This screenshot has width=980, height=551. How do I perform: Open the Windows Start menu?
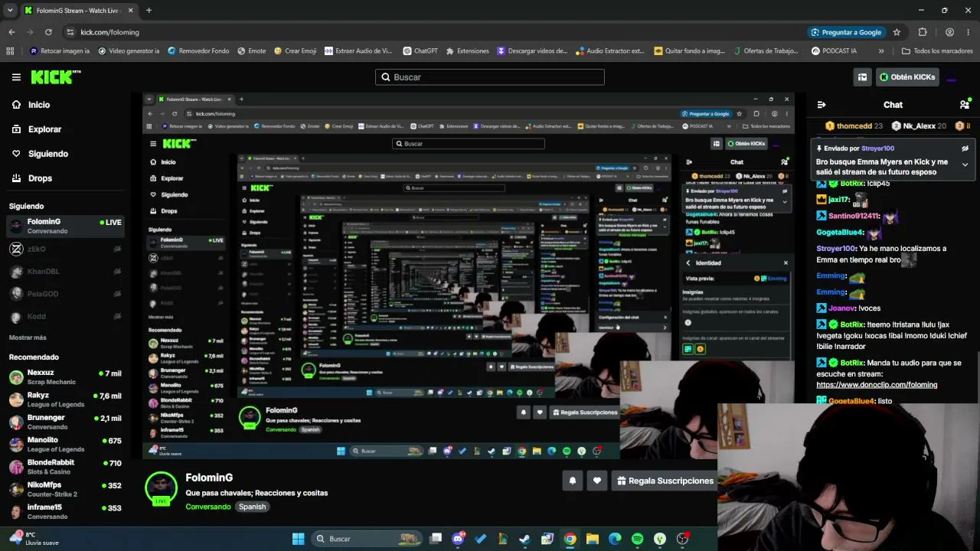coord(298,539)
